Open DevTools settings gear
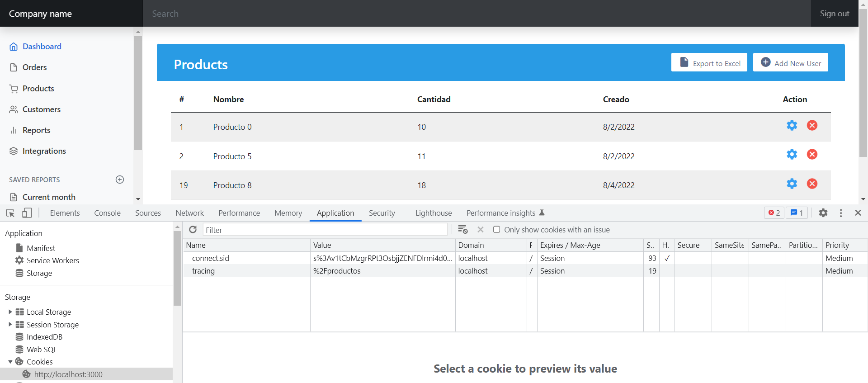 823,213
